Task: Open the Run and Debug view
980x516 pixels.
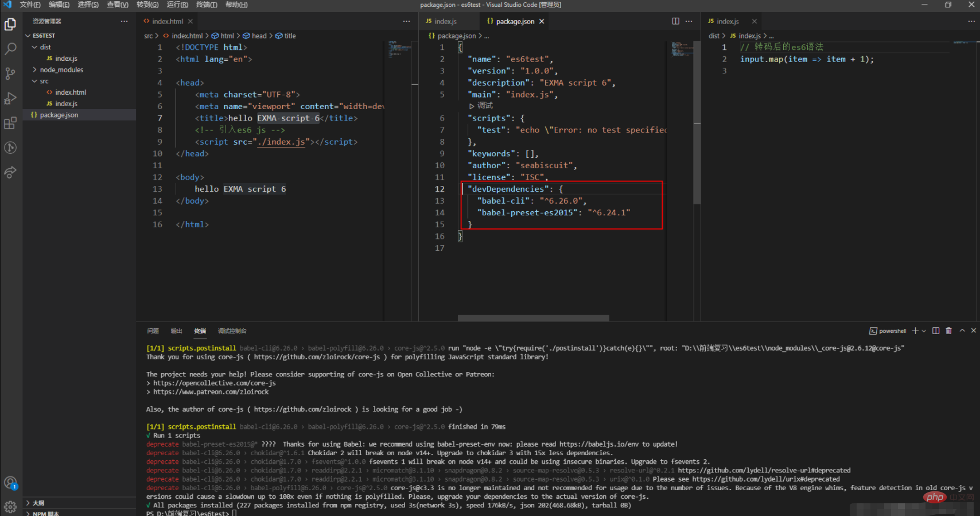Action: tap(10, 99)
